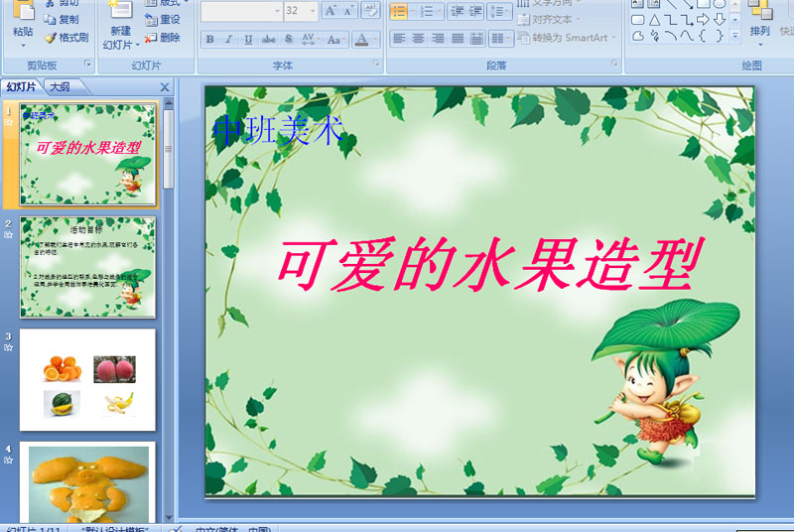Viewport: 794px width, 532px height.
Task: Click the font color swatch
Action: pos(361,40)
